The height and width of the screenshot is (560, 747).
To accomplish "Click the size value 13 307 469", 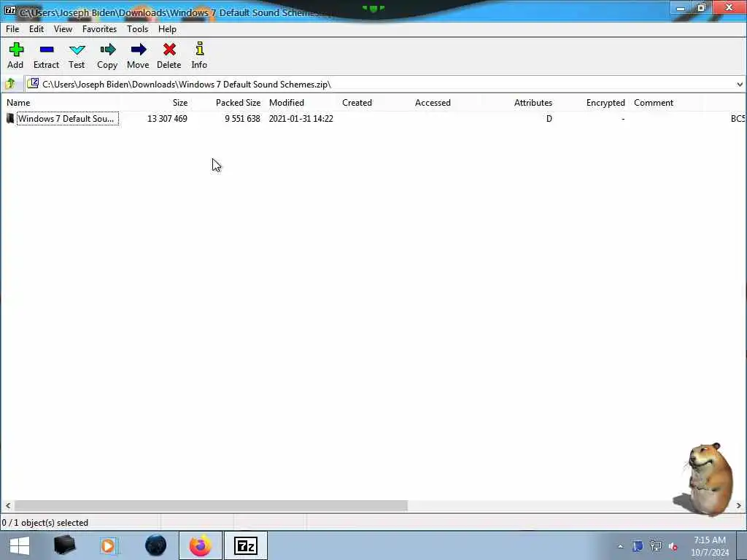I will (x=167, y=119).
